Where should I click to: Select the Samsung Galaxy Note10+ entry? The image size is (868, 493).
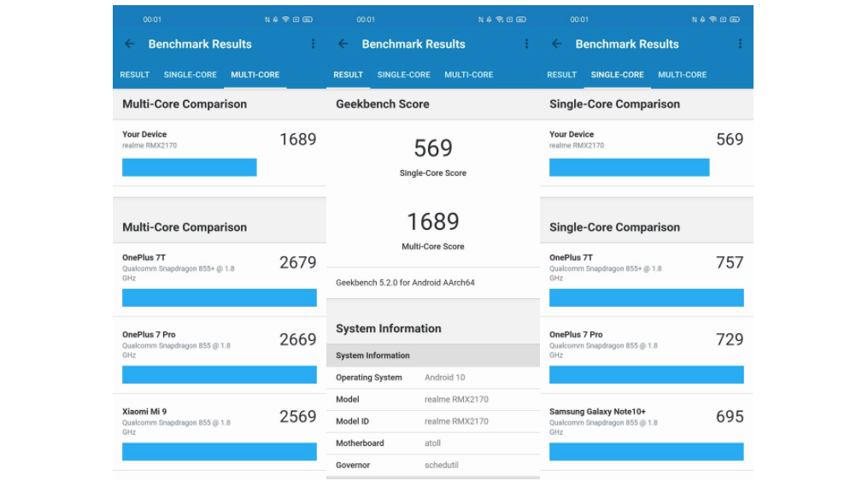click(646, 420)
